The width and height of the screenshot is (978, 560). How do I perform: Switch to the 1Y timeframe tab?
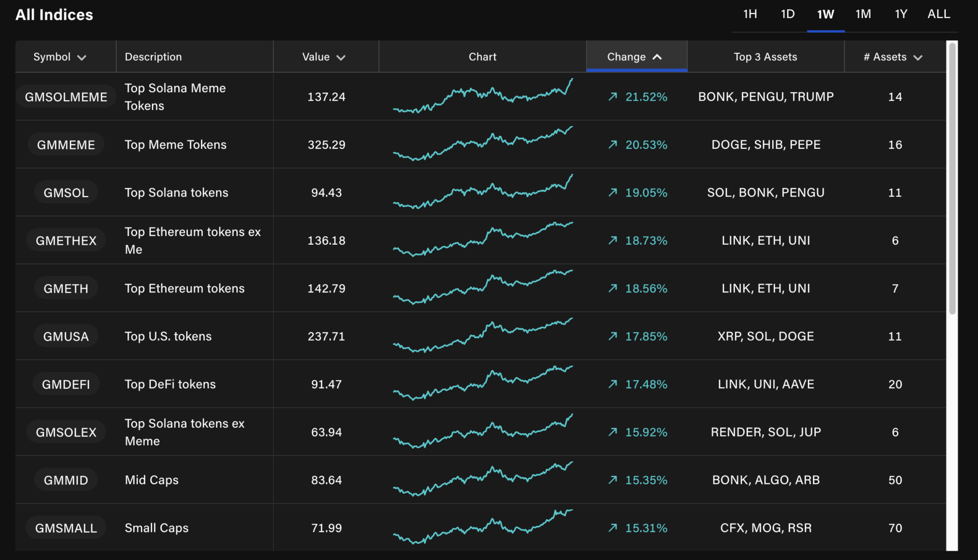[901, 14]
